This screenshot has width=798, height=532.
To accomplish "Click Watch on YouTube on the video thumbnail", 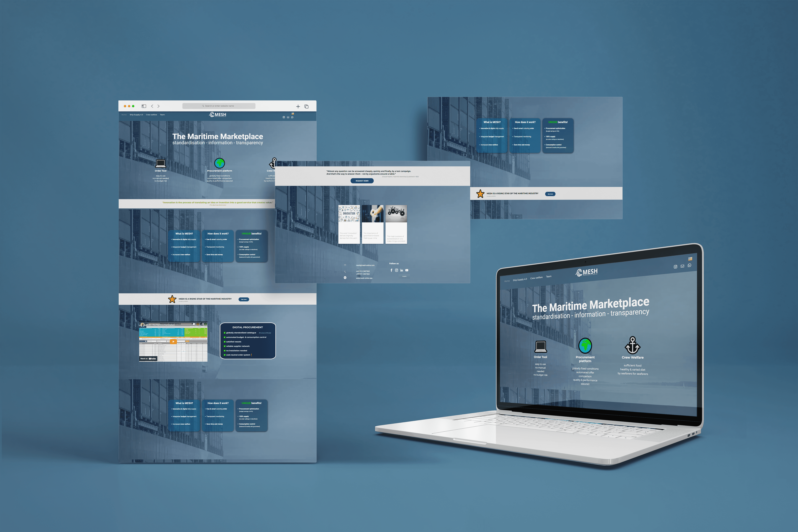I will pyautogui.click(x=148, y=359).
